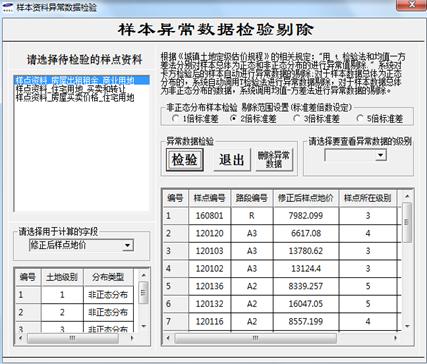
Task: Click cell 120120 in data table
Action: 210,233
